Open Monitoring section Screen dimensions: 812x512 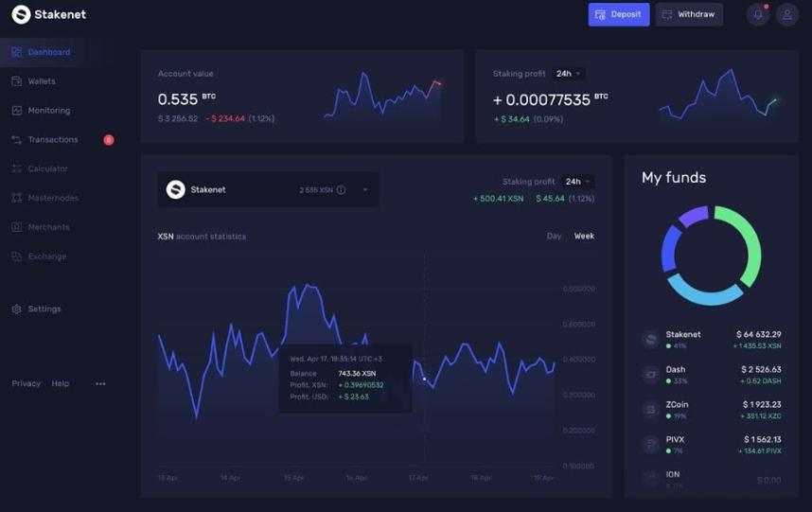click(49, 111)
